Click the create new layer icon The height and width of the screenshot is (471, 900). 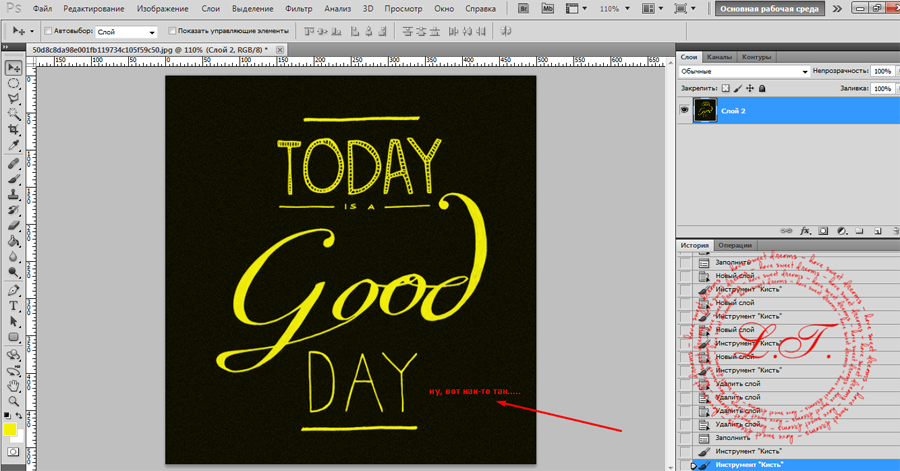[x=878, y=231]
